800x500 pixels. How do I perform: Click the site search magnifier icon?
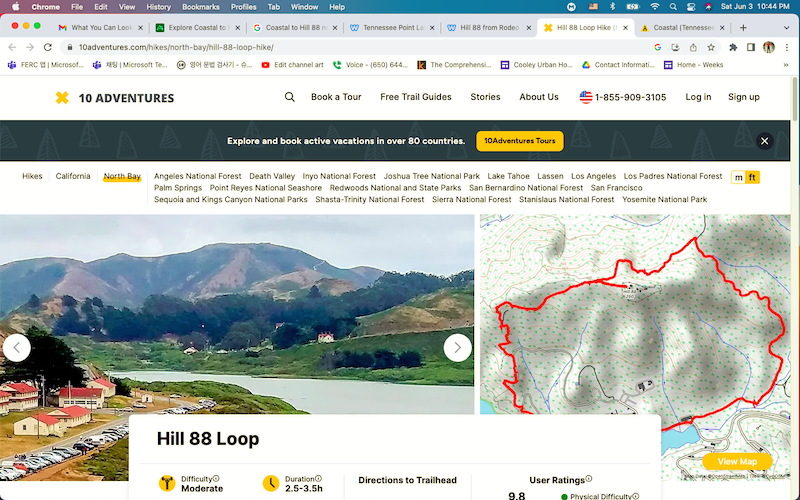pyautogui.click(x=289, y=97)
